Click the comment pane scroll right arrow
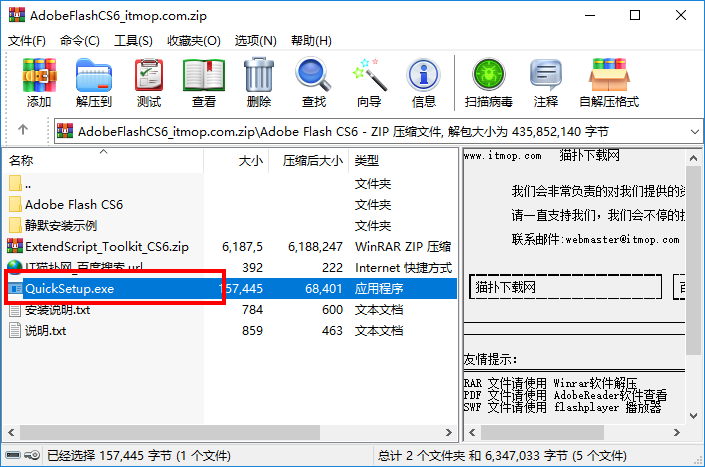Image resolution: width=705 pixels, height=467 pixels. click(677, 432)
